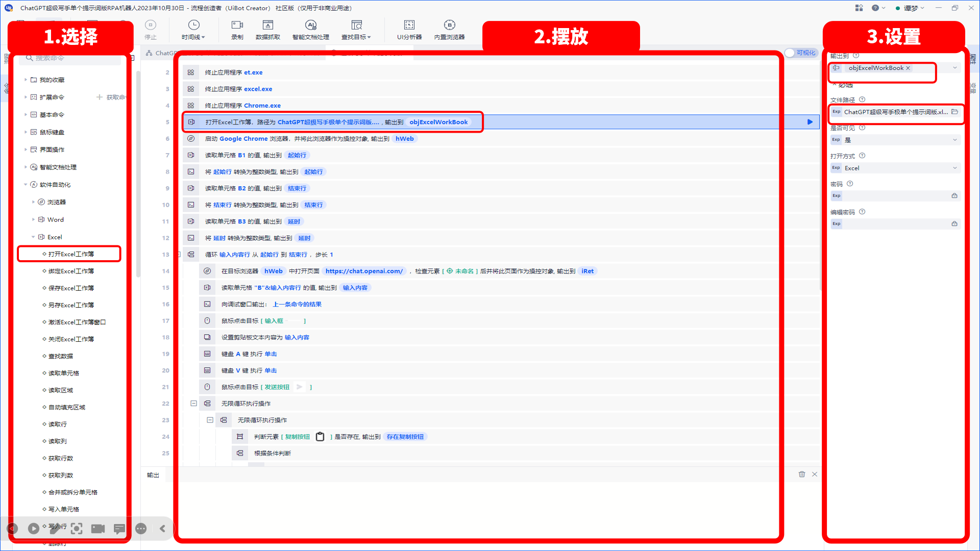Open the UI Analyzer (UI分析器)

[x=409, y=30]
